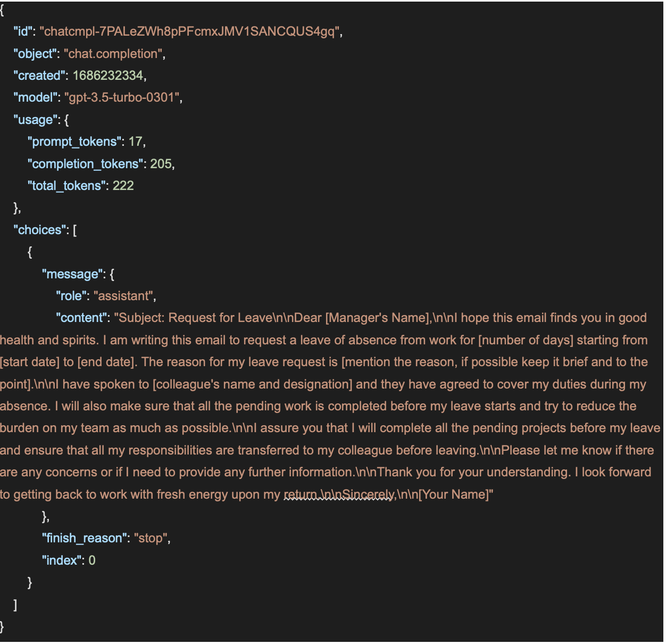Click the total_tokens value 222
Screen dimensions: 666x644
tap(123, 186)
